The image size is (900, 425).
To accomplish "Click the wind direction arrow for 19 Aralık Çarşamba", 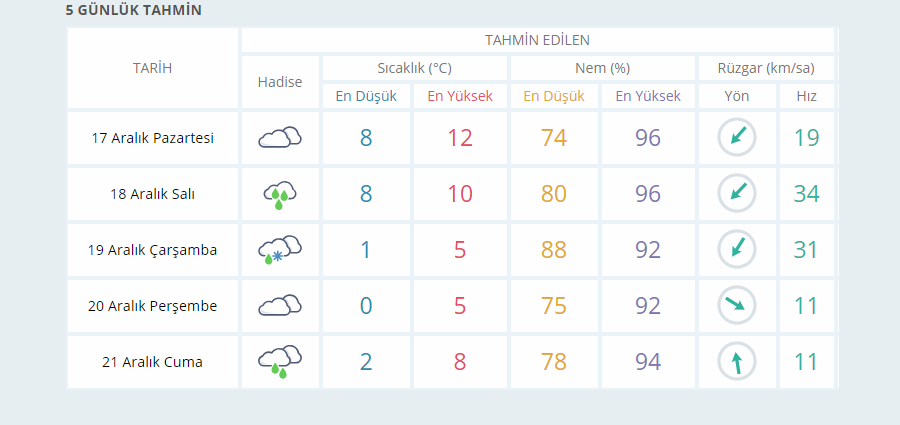I will (737, 249).
